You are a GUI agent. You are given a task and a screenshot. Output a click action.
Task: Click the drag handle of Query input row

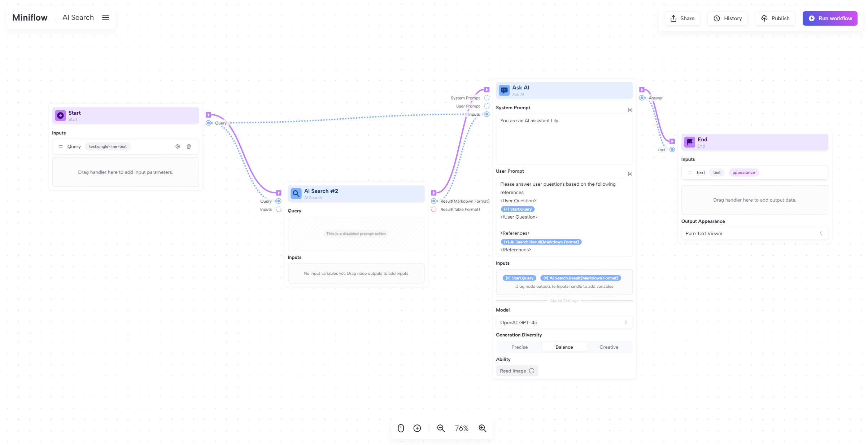tap(61, 146)
